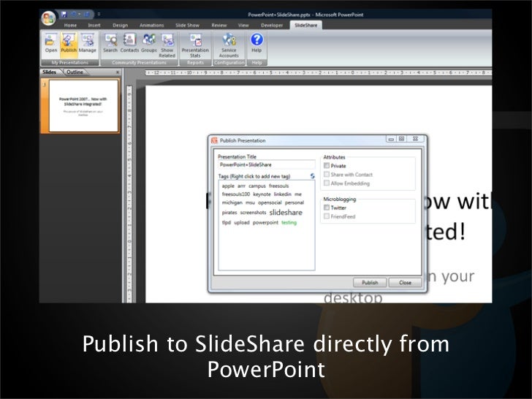The height and width of the screenshot is (399, 532).
Task: Open the Developer ribbon tab
Action: (272, 25)
